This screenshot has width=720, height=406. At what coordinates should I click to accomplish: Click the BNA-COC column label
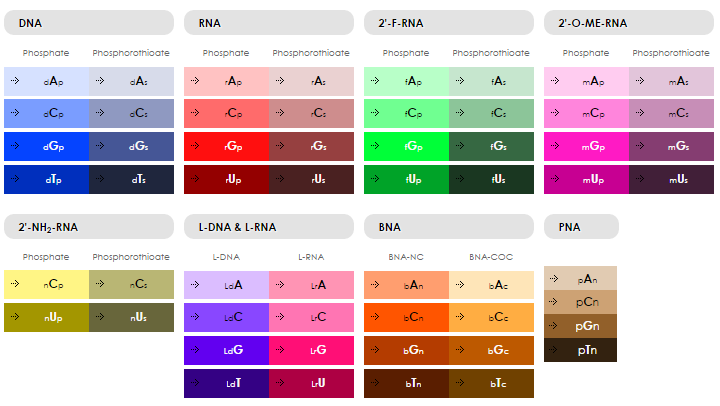tap(491, 257)
